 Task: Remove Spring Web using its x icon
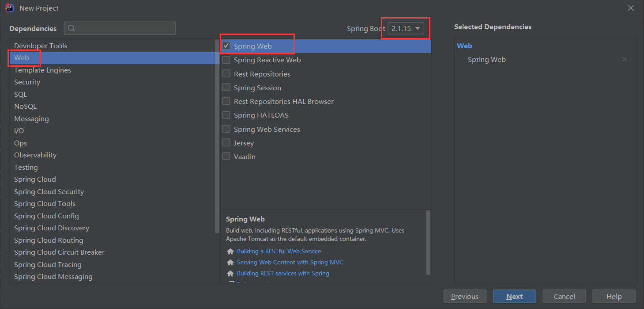pyautogui.click(x=624, y=59)
